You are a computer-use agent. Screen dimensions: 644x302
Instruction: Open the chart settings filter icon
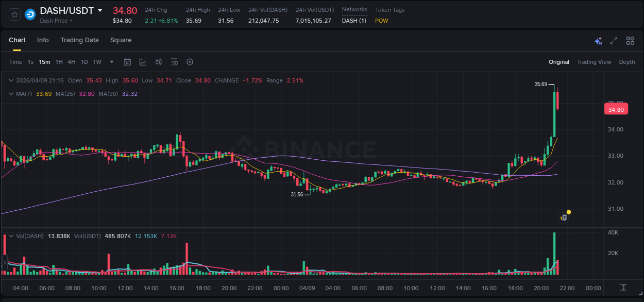coord(174,62)
